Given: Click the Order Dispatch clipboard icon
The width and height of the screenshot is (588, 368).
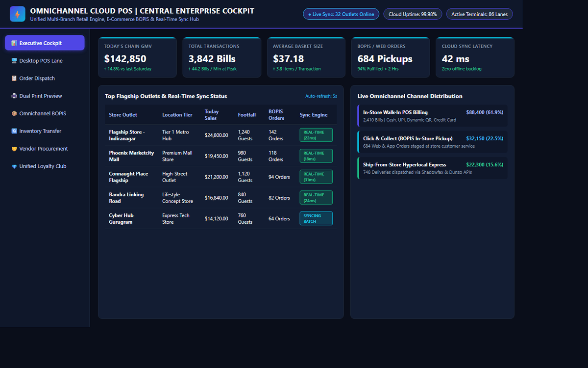Looking at the screenshot, I should click(x=14, y=79).
